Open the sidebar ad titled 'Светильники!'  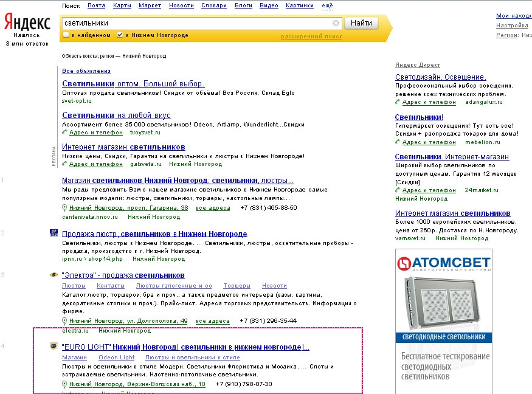click(x=419, y=117)
